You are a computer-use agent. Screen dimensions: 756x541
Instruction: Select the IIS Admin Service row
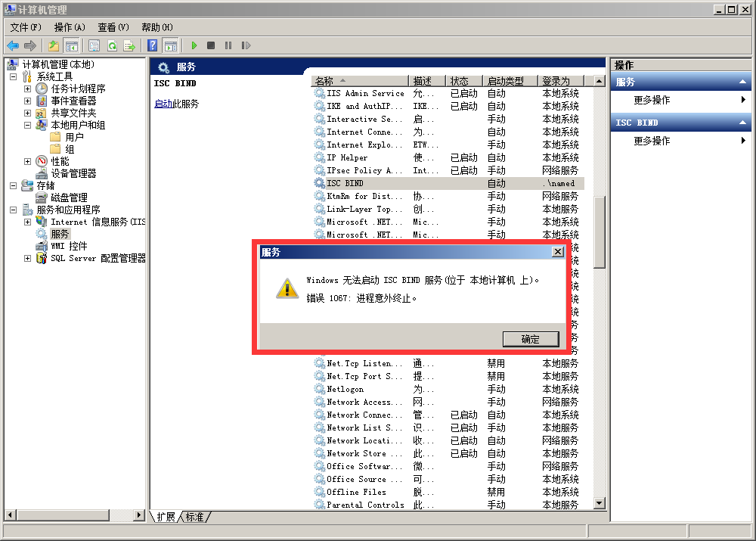448,94
